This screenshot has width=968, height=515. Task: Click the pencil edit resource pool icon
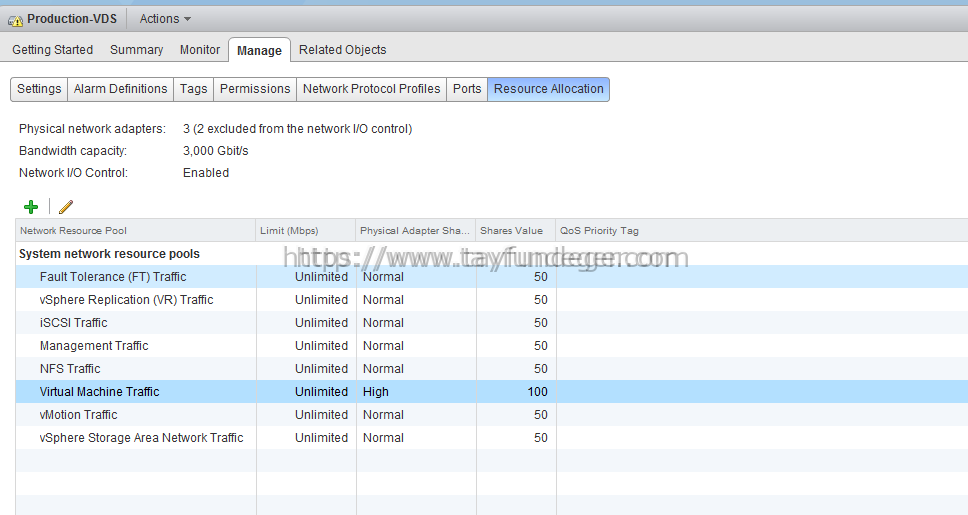pos(66,207)
